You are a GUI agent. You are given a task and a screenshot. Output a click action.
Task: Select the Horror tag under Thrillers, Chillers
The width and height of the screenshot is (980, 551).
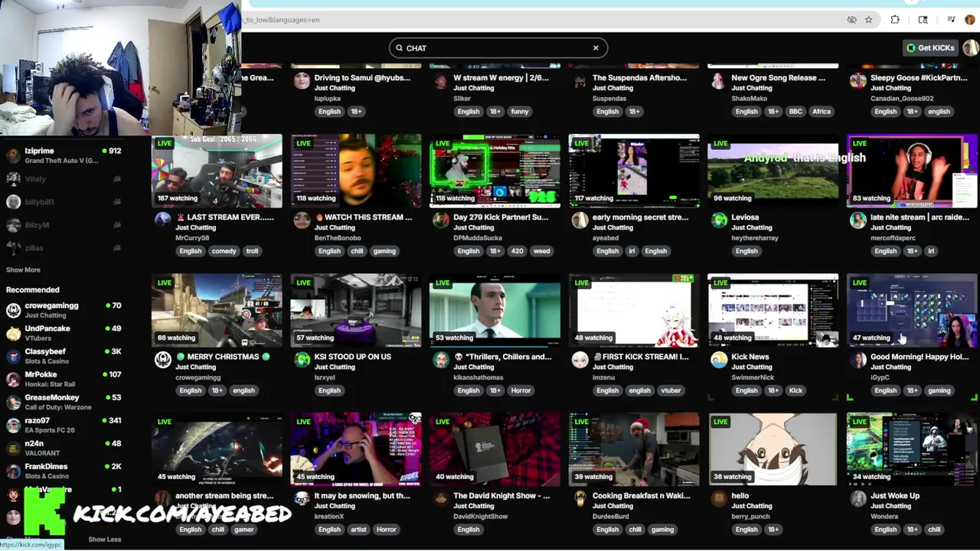click(x=521, y=390)
